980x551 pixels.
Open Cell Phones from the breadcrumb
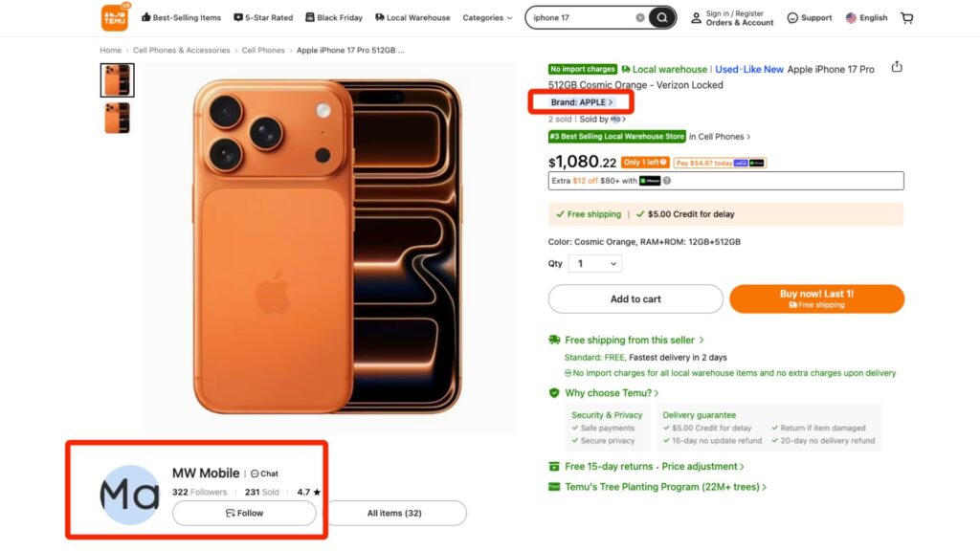[263, 50]
